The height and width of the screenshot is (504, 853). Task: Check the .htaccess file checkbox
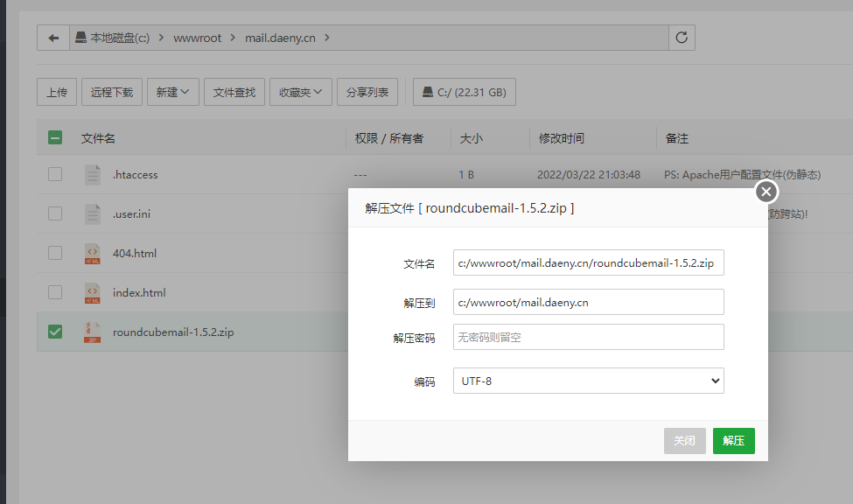tap(55, 175)
